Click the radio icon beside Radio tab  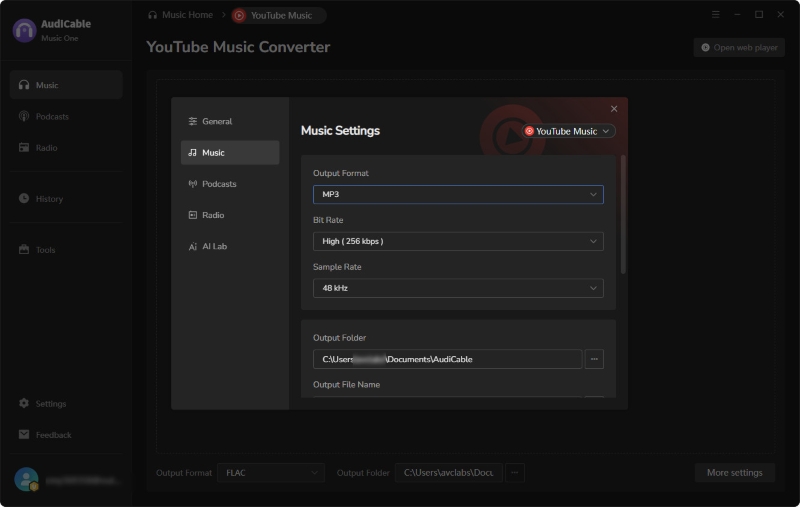[x=192, y=215]
